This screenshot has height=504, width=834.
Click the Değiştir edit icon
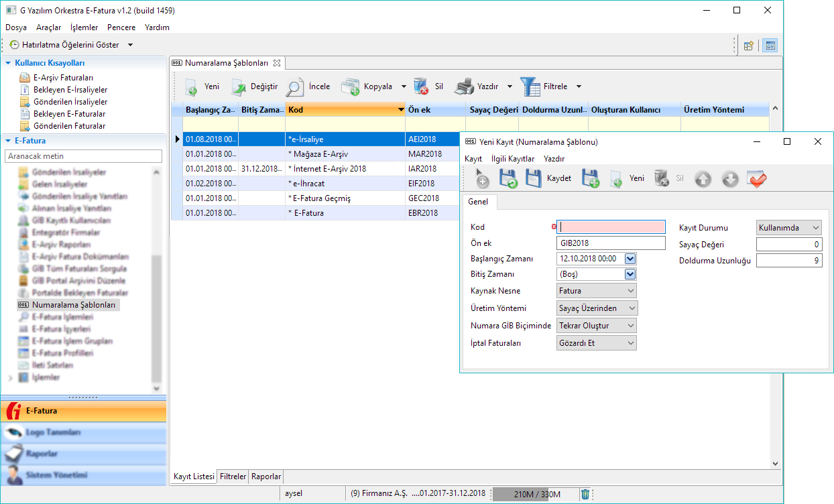(239, 87)
